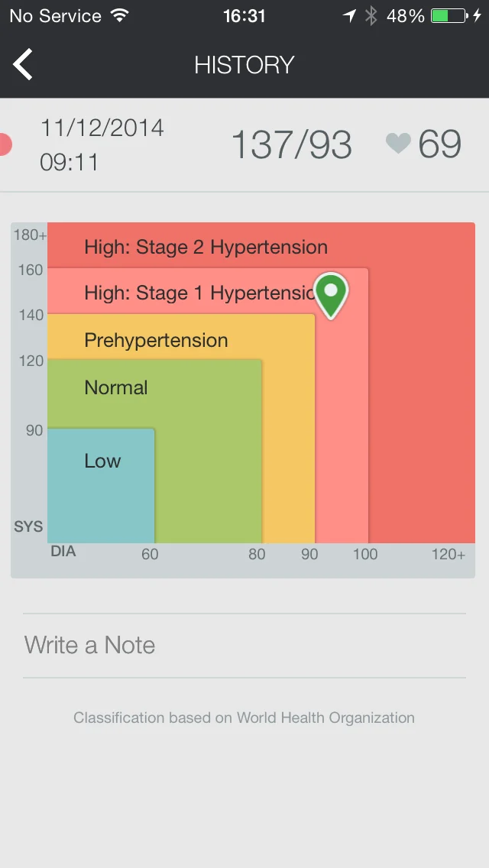This screenshot has height=868, width=489.
Task: Tap the Write a Note field
Action: [x=244, y=646]
